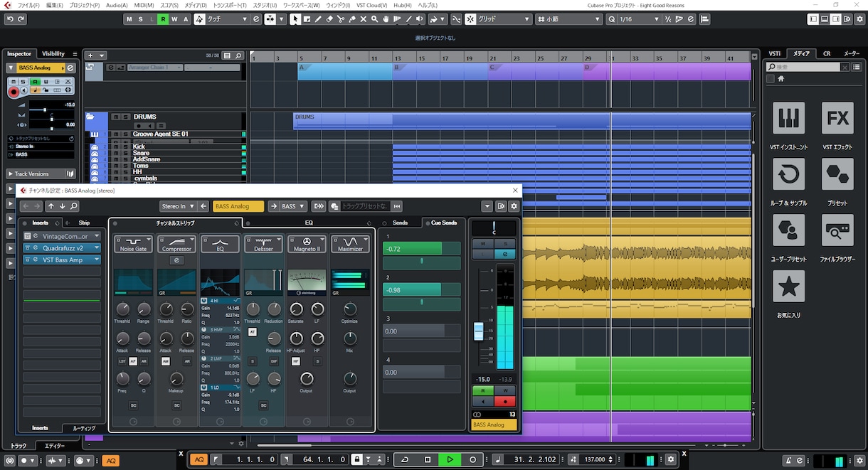Open Loops & Samples tile
Viewport: 868px width, 470px height.
[x=788, y=174]
